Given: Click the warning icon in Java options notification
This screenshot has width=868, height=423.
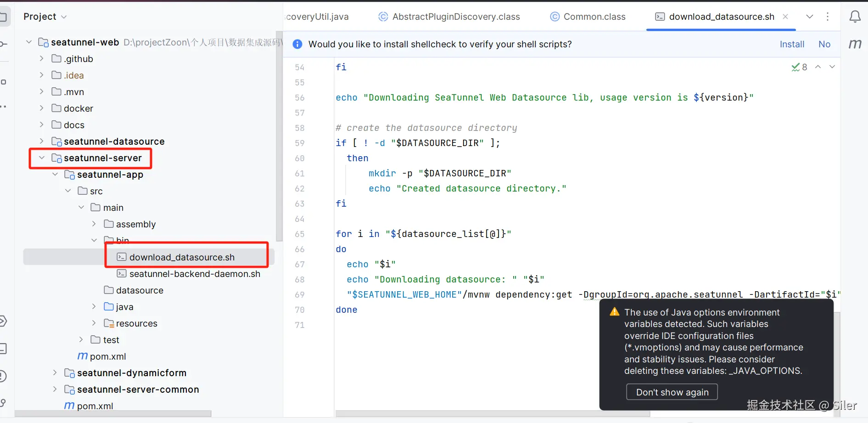Looking at the screenshot, I should coord(615,312).
